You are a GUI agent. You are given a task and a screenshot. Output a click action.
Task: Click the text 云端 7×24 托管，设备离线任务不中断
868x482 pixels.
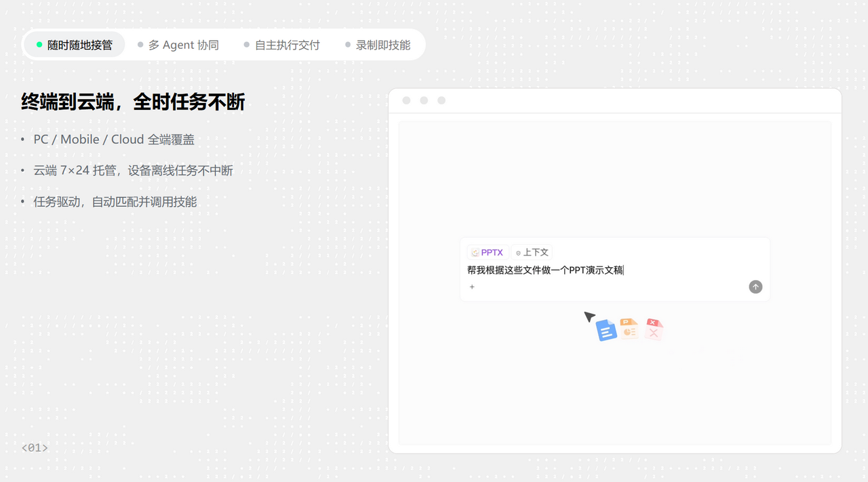coord(133,171)
